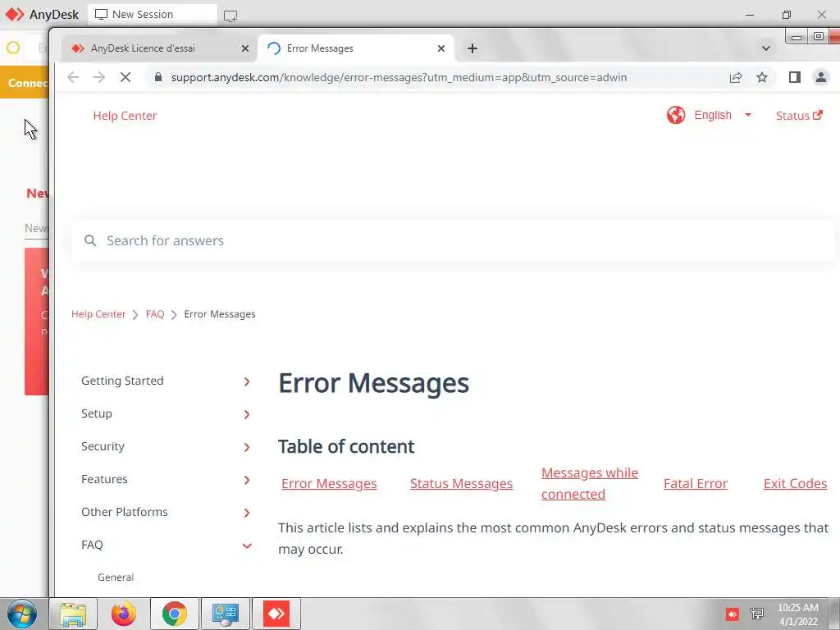This screenshot has width=840, height=630.
Task: Click the share page icon in address bar
Action: tap(736, 77)
